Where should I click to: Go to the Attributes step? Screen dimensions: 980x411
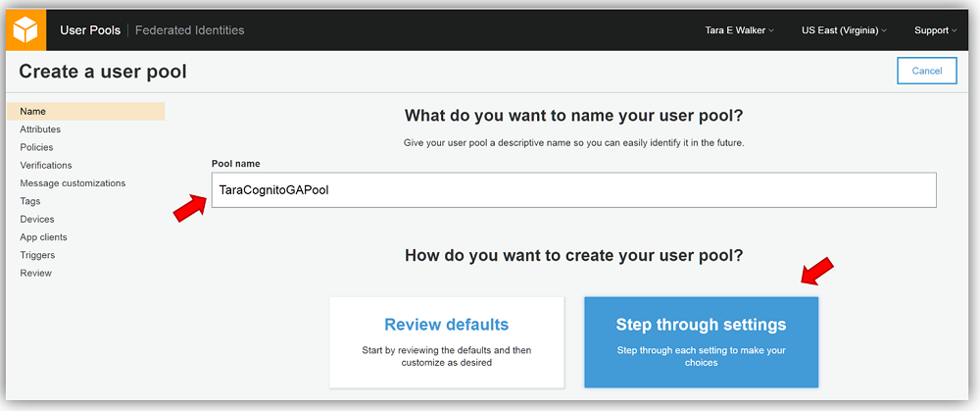pyautogui.click(x=40, y=129)
